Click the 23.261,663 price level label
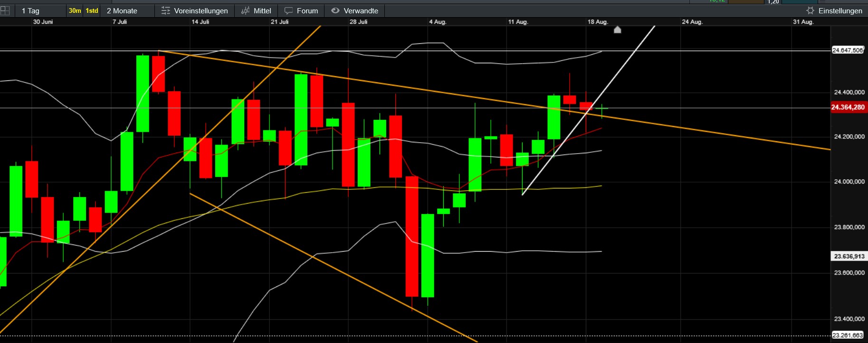This screenshot has height=343, width=868. coord(848,335)
